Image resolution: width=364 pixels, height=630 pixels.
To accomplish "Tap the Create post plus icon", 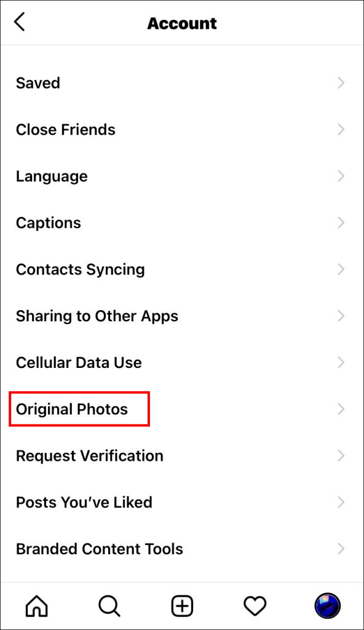I will [182, 606].
